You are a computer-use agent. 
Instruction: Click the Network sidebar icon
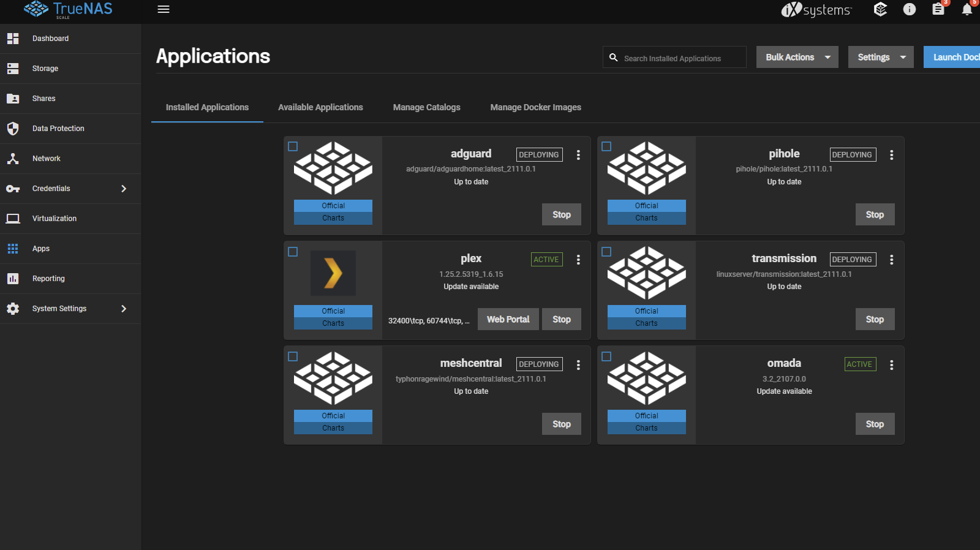pos(13,159)
